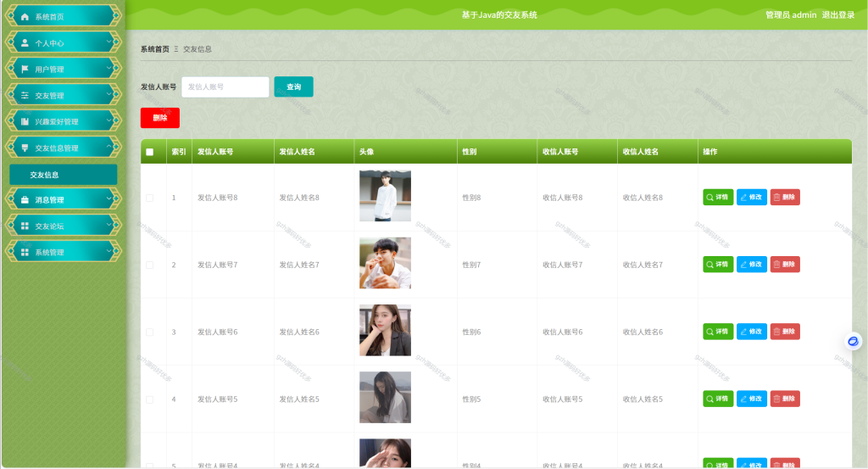The image size is (868, 469).
Task: Click the red 删除 batch delete button
Action: (160, 118)
